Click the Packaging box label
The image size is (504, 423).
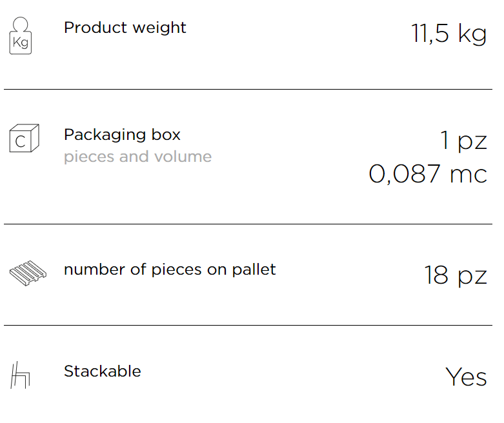tap(122, 135)
